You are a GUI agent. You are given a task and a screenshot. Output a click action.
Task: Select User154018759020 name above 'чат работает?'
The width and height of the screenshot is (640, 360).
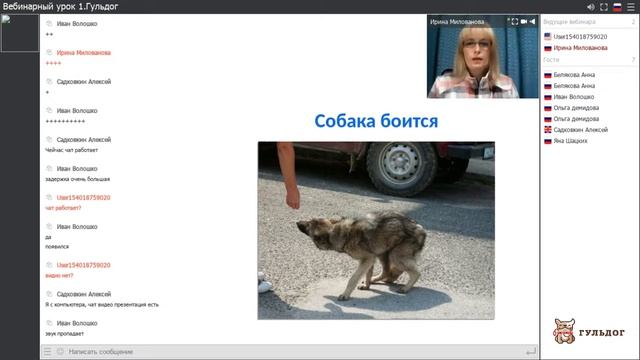pos(84,198)
